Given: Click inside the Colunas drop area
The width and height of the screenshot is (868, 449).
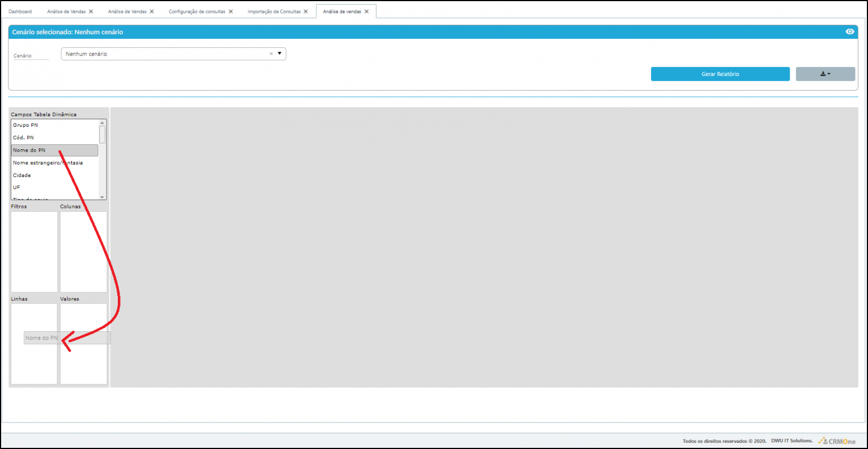Looking at the screenshot, I should click(x=83, y=252).
